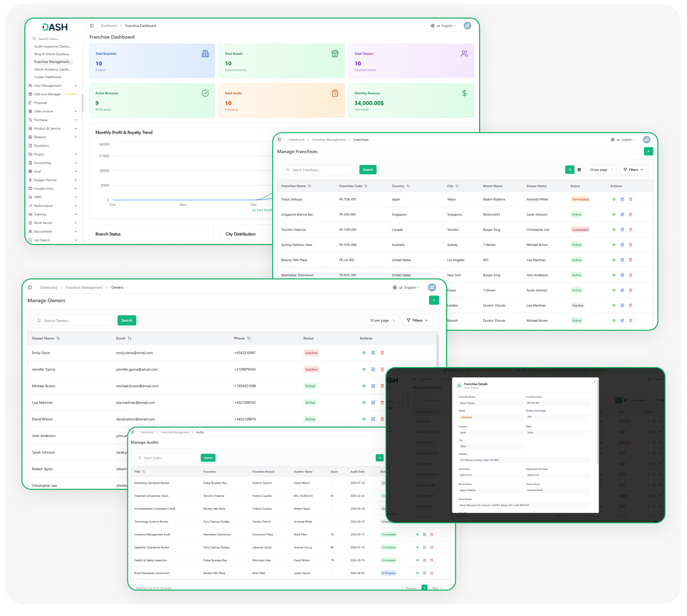Close the Franchise Details dialog
The height and width of the screenshot is (616, 687).
tap(594, 382)
